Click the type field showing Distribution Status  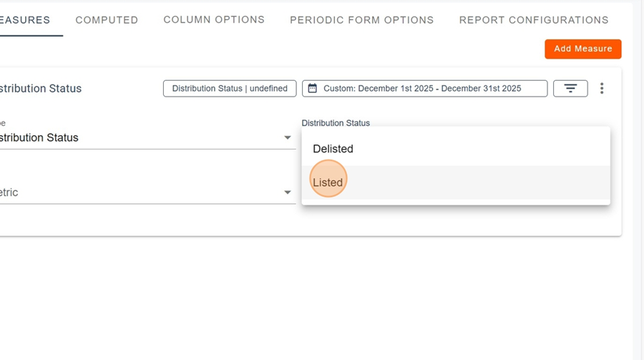143,137
